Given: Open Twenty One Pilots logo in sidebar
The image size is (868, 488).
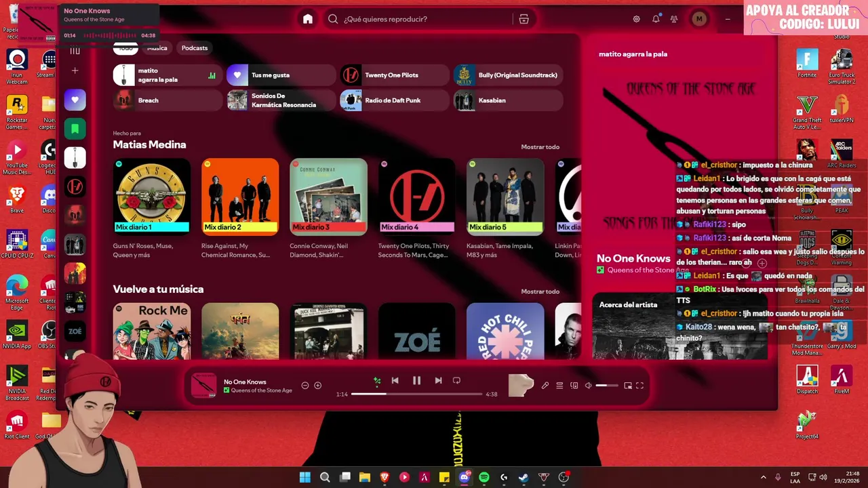Looking at the screenshot, I should tap(75, 186).
